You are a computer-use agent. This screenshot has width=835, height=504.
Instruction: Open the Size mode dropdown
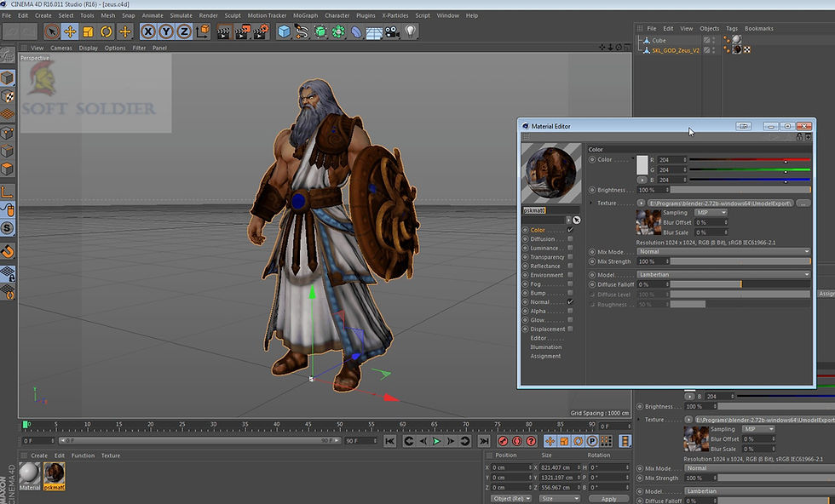pyautogui.click(x=559, y=499)
